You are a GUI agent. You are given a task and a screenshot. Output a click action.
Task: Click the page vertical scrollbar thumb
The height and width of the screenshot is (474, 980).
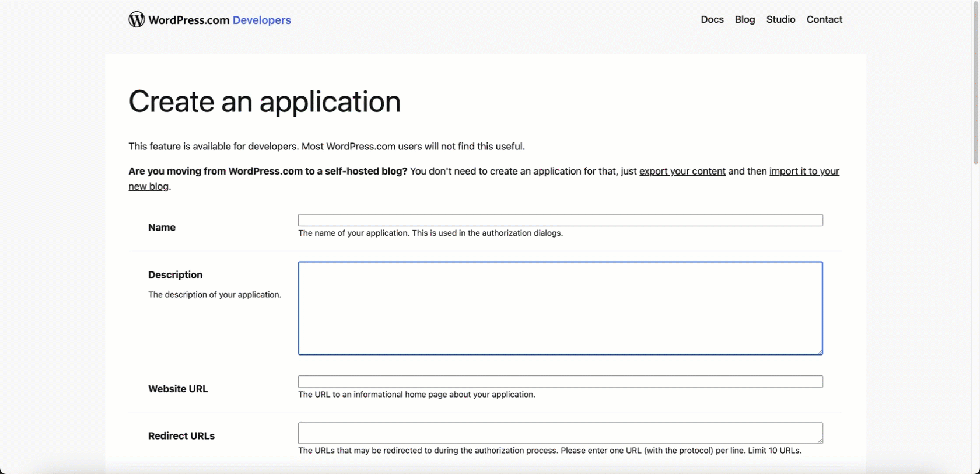click(976, 83)
